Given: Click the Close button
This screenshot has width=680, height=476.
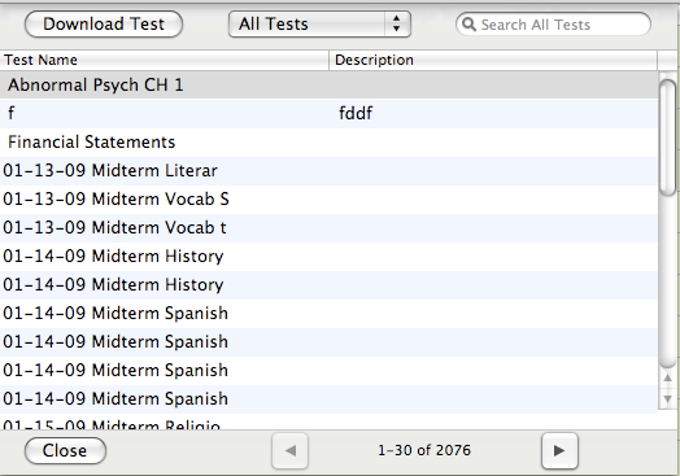Looking at the screenshot, I should (x=65, y=451).
